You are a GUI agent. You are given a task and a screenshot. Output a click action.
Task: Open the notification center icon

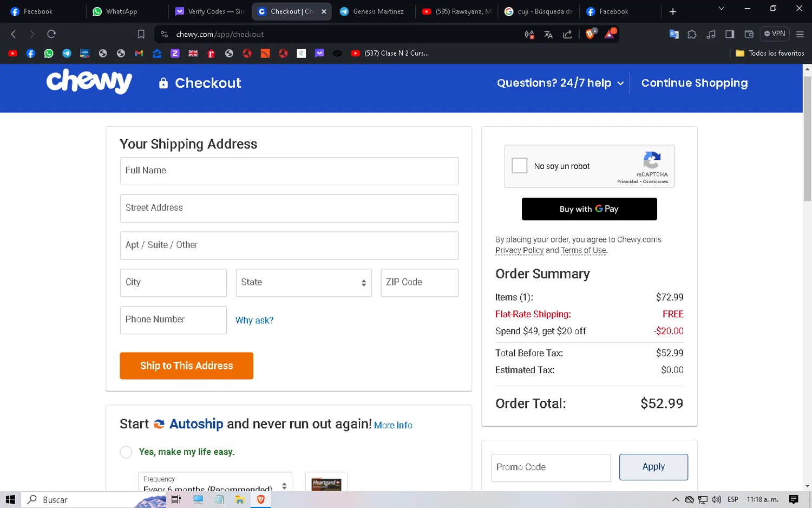click(x=794, y=499)
